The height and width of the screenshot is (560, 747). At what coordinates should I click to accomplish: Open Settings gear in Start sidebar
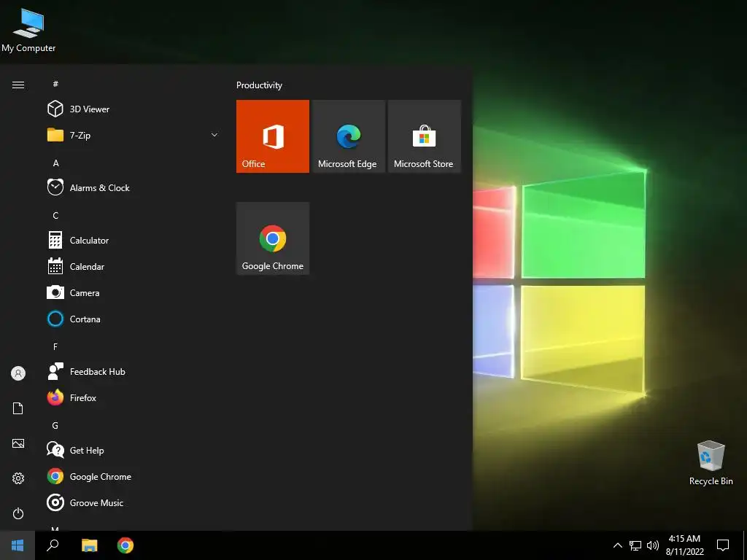tap(18, 478)
